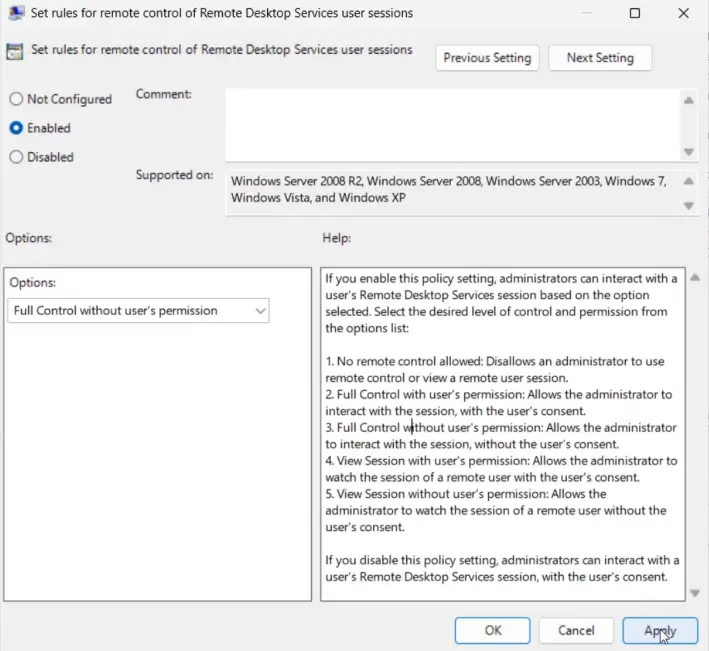Confirm changes with the OK button
This screenshot has height=651, width=709.
(x=492, y=631)
